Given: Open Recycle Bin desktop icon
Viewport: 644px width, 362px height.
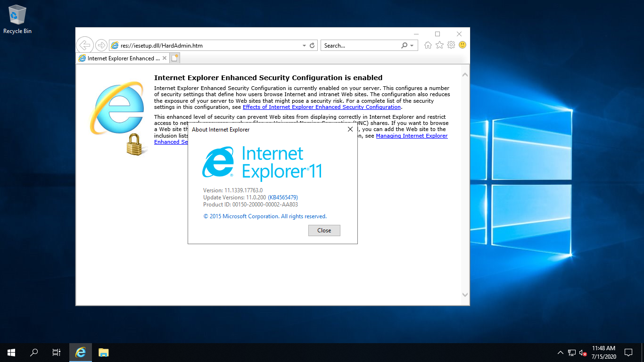Looking at the screenshot, I should (17, 19).
